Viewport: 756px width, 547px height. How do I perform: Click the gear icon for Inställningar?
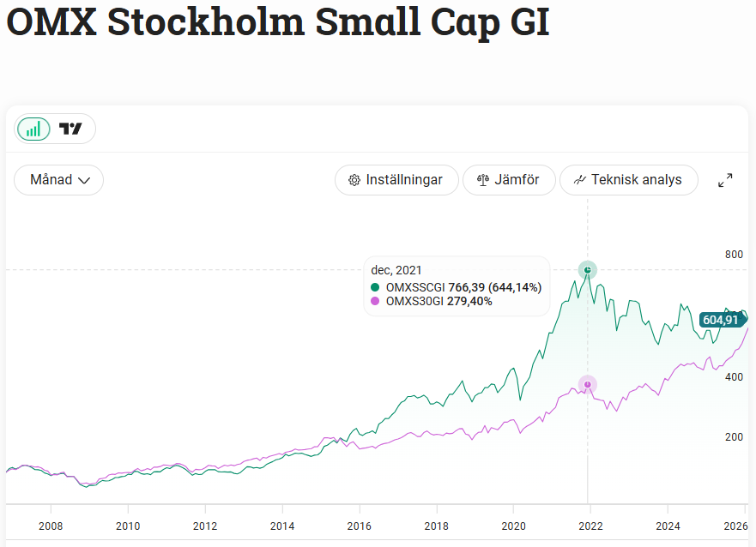click(354, 180)
